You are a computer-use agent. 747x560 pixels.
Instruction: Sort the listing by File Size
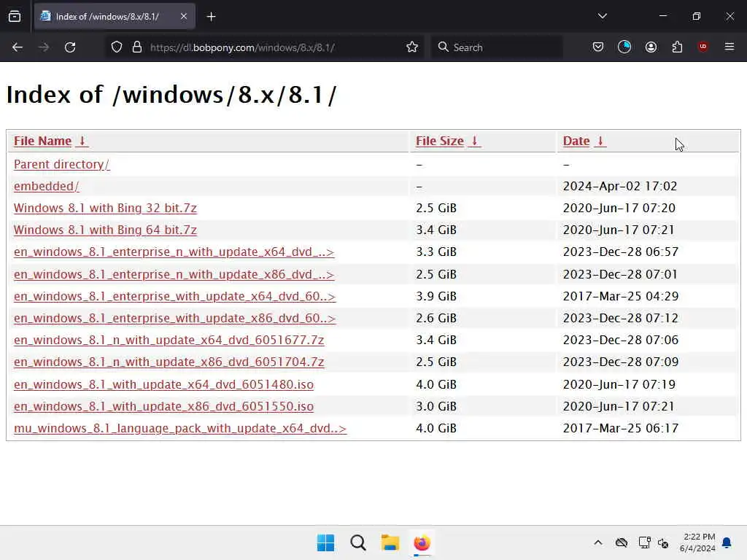440,141
